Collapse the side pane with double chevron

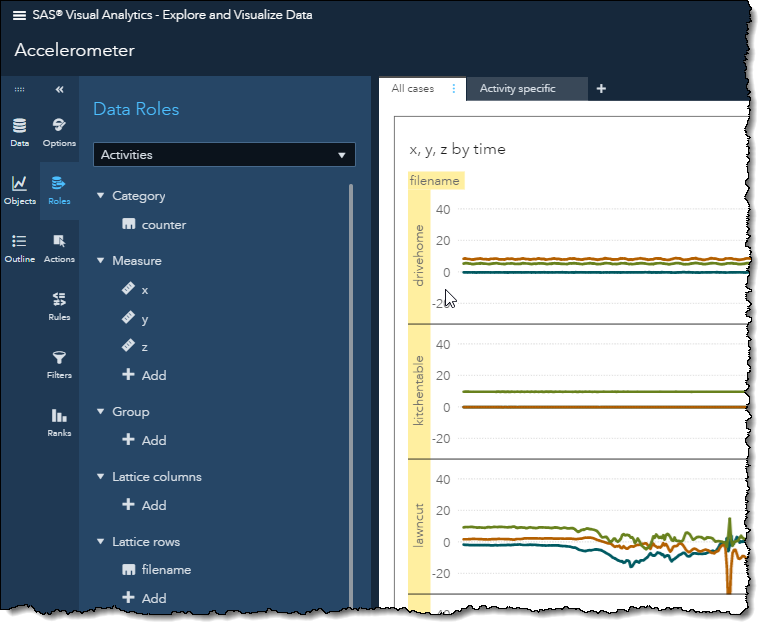click(60, 89)
